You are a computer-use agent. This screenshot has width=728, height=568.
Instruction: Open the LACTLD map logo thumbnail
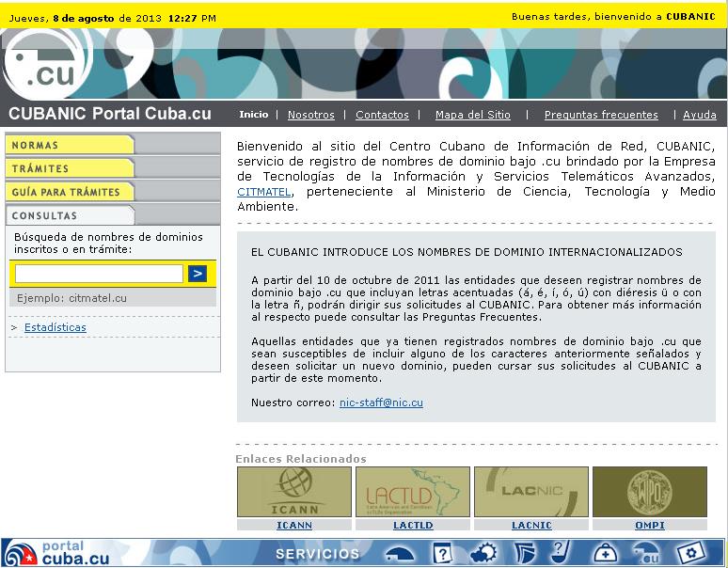412,492
